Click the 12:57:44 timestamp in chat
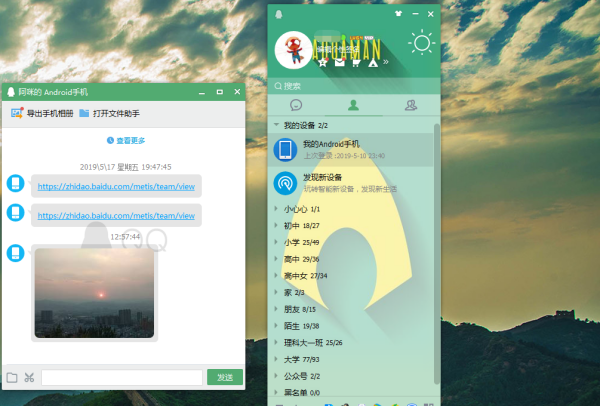The width and height of the screenshot is (600, 406). coord(125,237)
